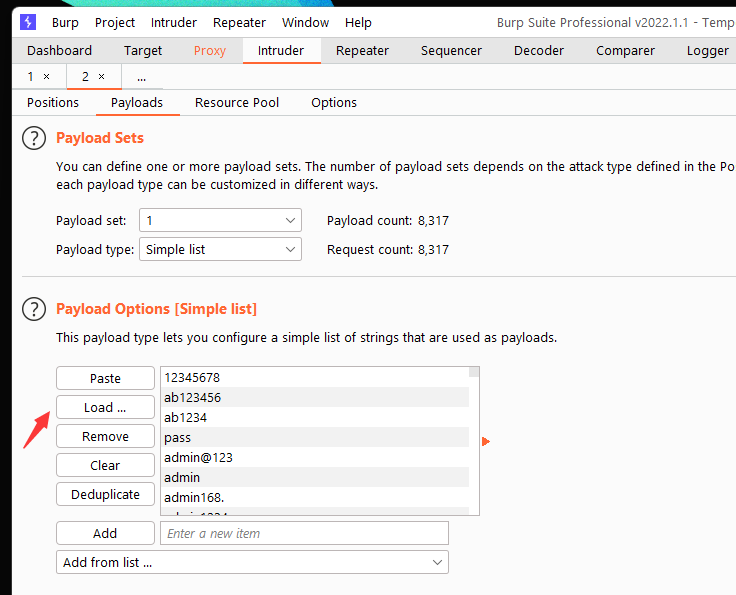Switch to the Decoder tab
This screenshot has height=595, width=736.
point(539,51)
